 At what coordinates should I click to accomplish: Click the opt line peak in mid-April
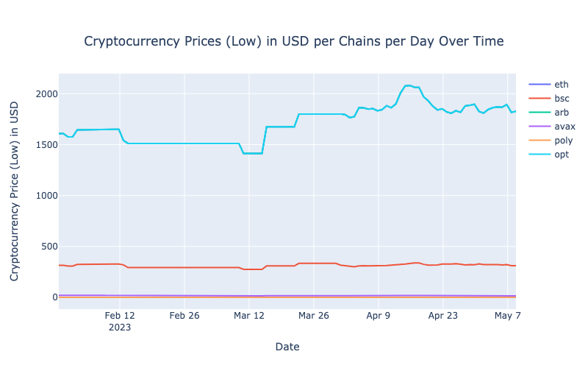point(408,85)
